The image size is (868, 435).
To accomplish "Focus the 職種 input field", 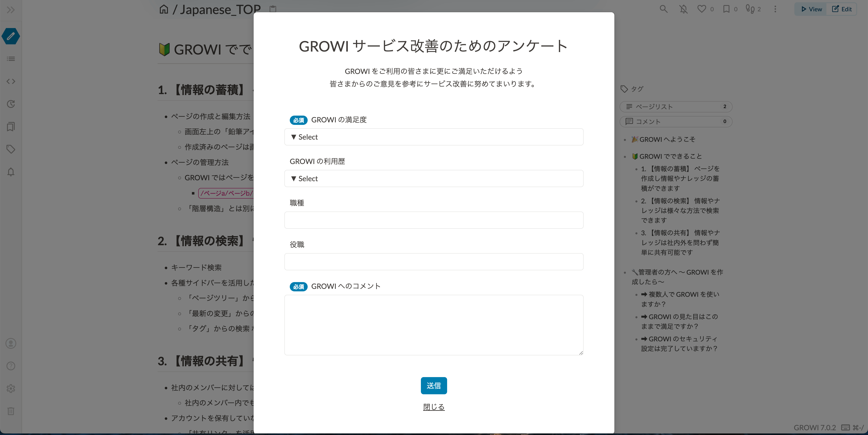I will (434, 220).
